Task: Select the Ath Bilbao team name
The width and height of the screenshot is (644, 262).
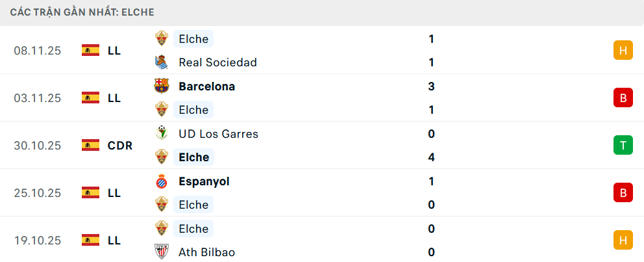Action: coord(206,252)
